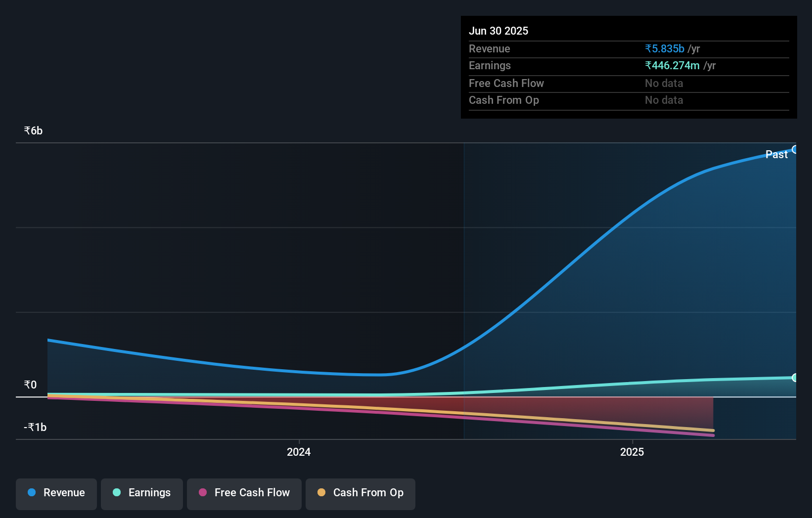Toggle the Earnings series visibility
The height and width of the screenshot is (518, 812).
pos(141,493)
